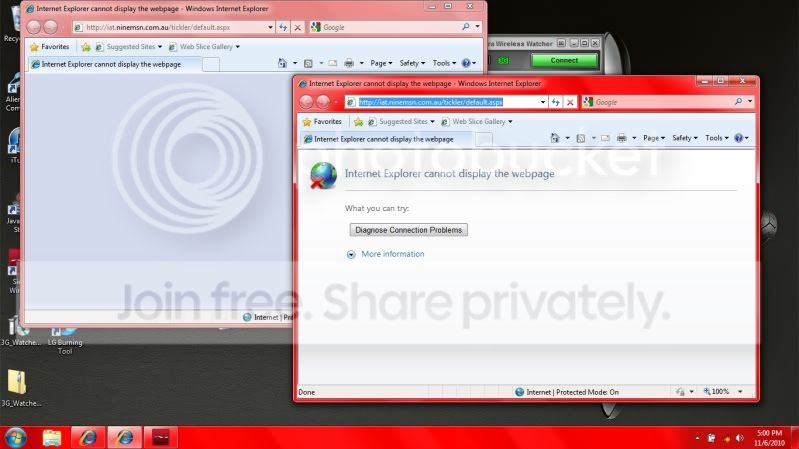Screen dimensions: 799x449
Task: Click Add to Favorites Bar icon, front window
Action: click(x=358, y=122)
